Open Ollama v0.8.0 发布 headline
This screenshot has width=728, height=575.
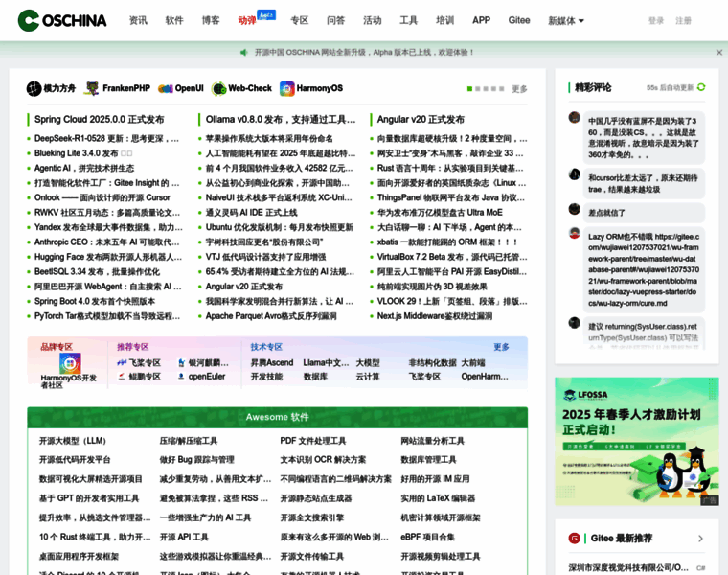click(x=281, y=120)
